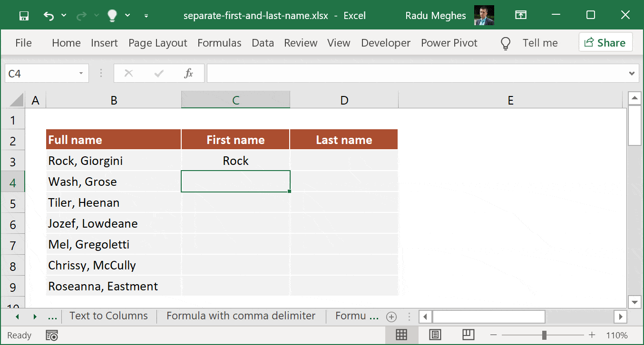Select cell B5 containing Tiler, Heenan
Image resolution: width=644 pixels, height=345 pixels.
click(114, 202)
